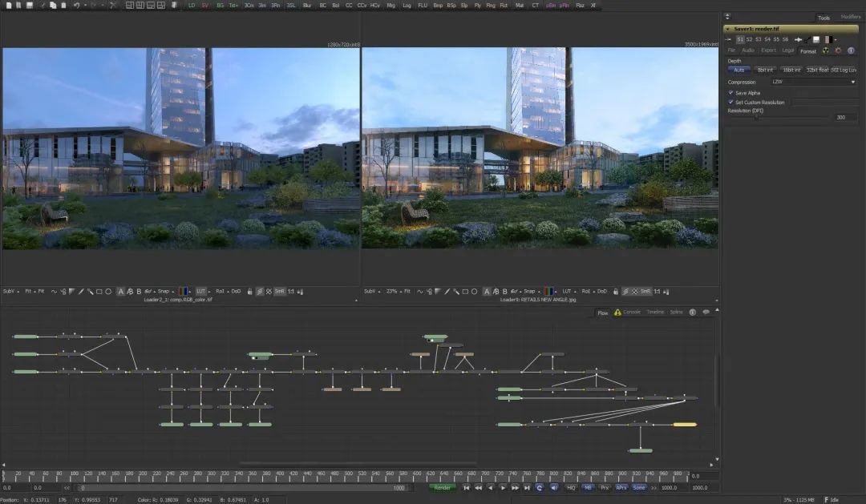Collapse the Saver1: render.tif tool header
This screenshot has height=504, width=866.
point(727,28)
